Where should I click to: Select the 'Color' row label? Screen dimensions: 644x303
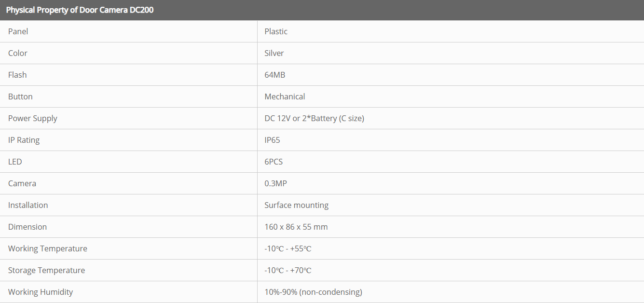[x=18, y=53]
